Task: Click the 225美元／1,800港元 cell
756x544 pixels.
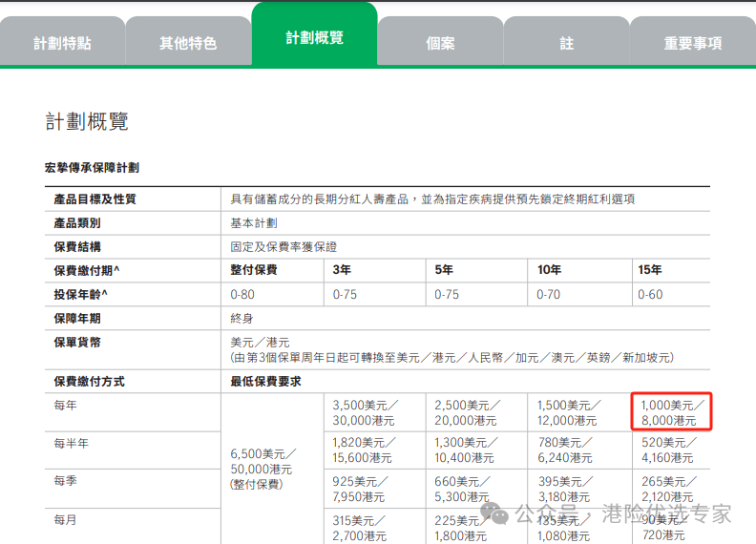Action: pos(461,528)
